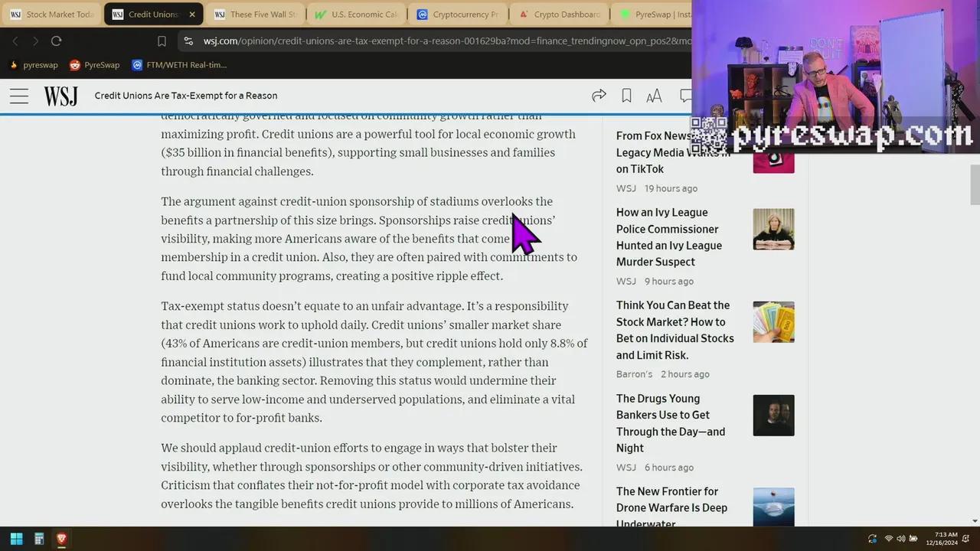Open 'Think You Can Beat the Stock Market' article
Image resolution: width=980 pixels, height=551 pixels.
point(675,330)
